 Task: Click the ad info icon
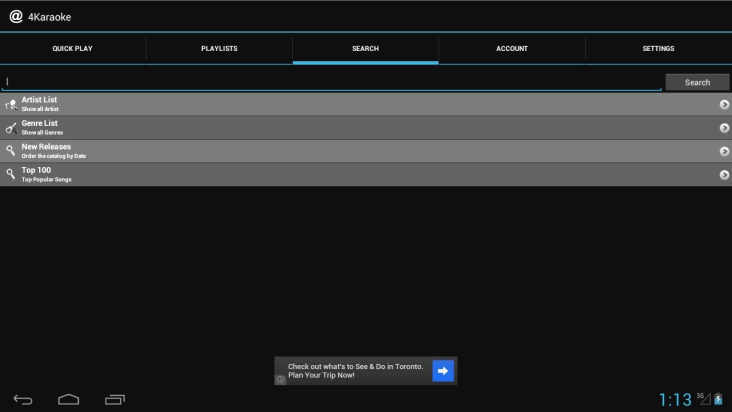pos(281,380)
